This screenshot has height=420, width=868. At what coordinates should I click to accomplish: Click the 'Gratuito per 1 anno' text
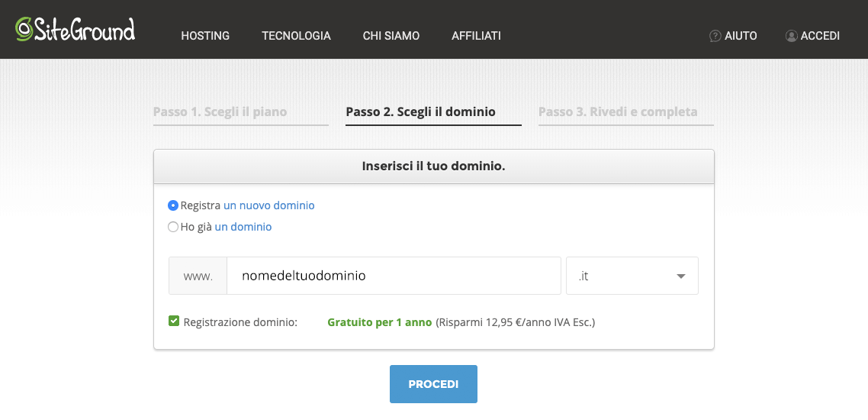coord(380,322)
